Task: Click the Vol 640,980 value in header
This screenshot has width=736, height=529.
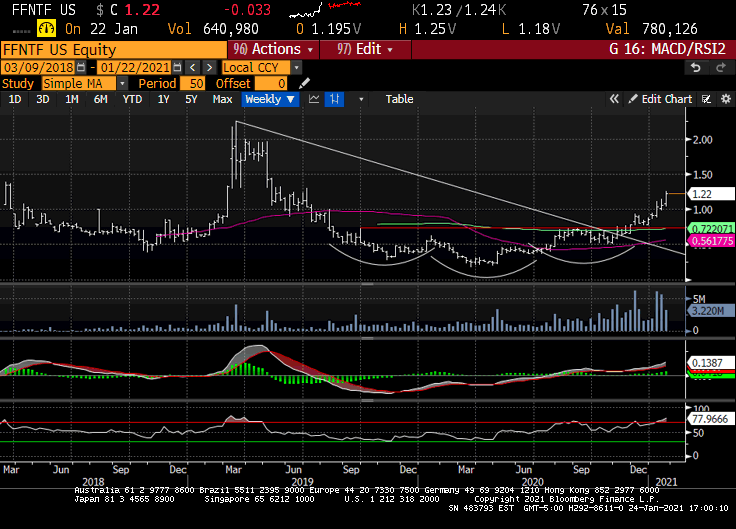Action: 213,29
